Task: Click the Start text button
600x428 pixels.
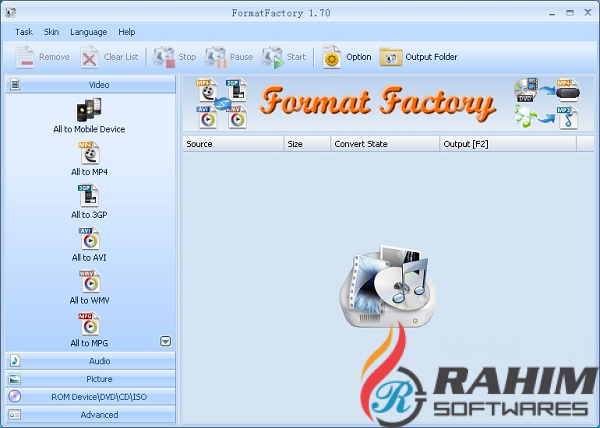Action: [x=296, y=57]
